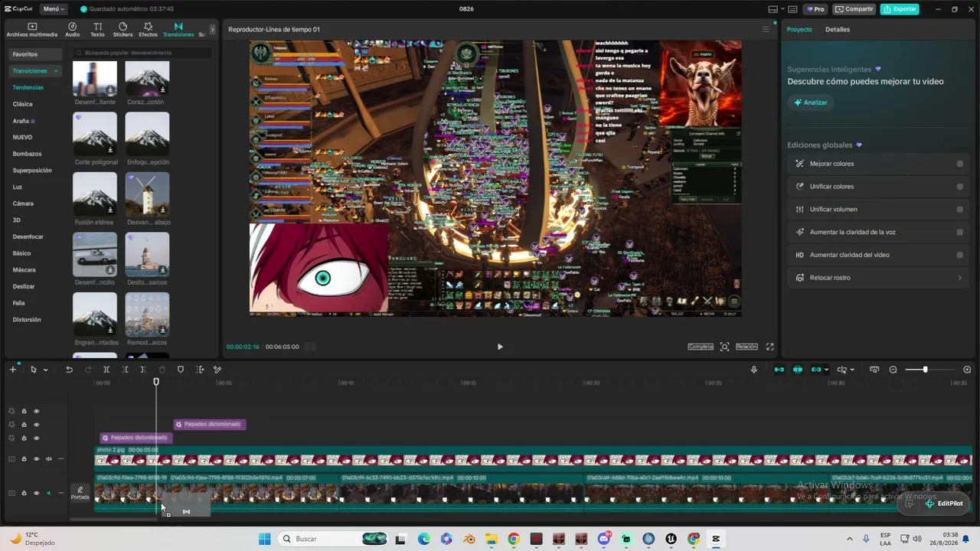Open more options for shoto 2.jpg track
The image size is (980, 551).
tap(60, 459)
